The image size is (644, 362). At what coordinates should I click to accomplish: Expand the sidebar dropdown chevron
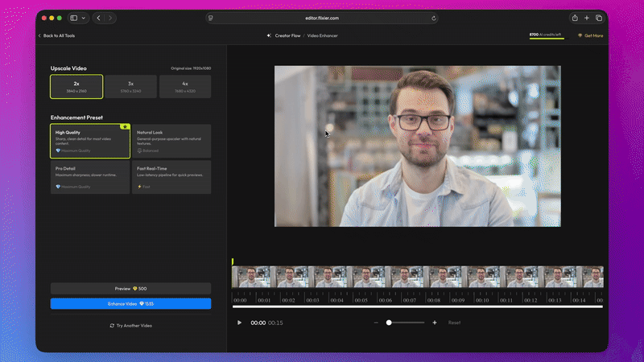[83, 18]
